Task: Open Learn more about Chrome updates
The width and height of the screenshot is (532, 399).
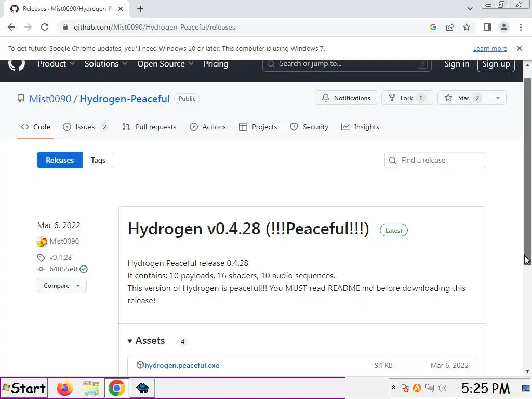Action: pyautogui.click(x=490, y=49)
